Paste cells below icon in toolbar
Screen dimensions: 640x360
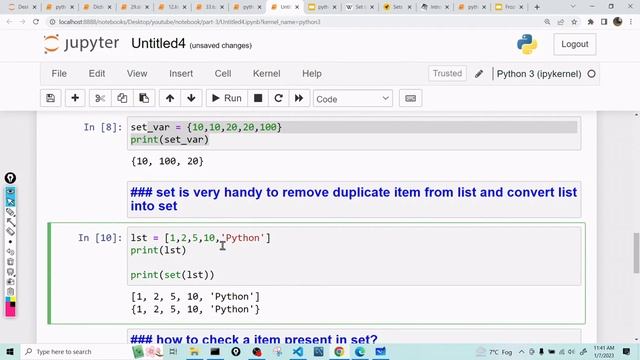[144, 98]
